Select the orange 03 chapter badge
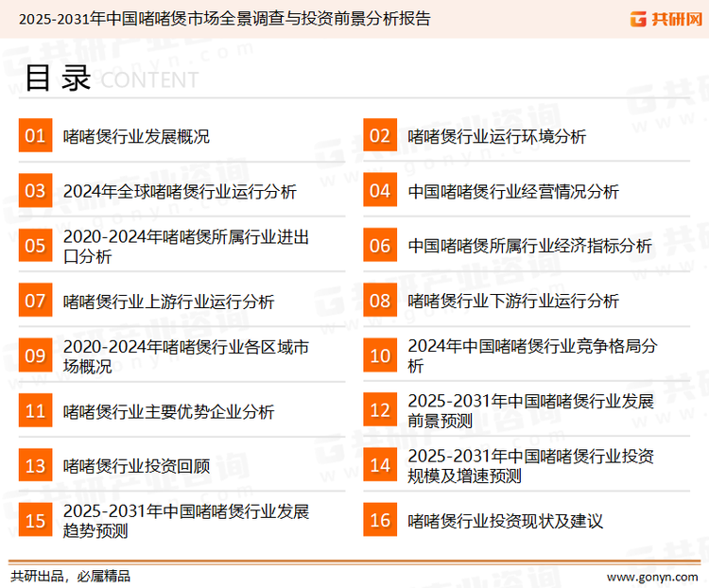 (x=35, y=190)
